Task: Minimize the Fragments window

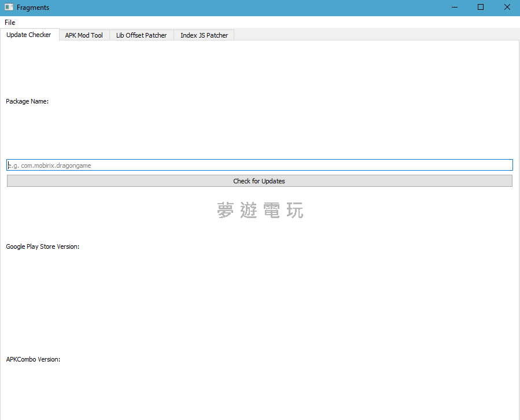Action: (455, 8)
